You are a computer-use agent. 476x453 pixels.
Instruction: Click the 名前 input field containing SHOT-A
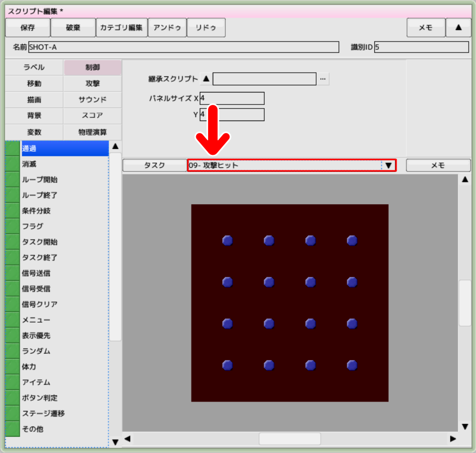[183, 47]
